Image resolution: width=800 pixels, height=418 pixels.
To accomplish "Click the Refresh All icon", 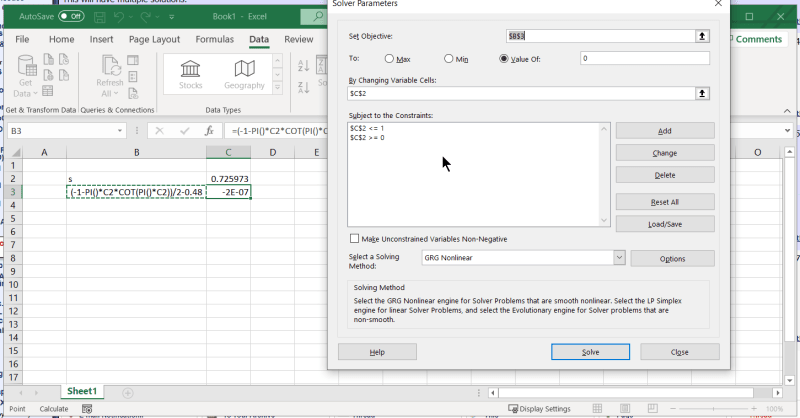I will pyautogui.click(x=110, y=66).
